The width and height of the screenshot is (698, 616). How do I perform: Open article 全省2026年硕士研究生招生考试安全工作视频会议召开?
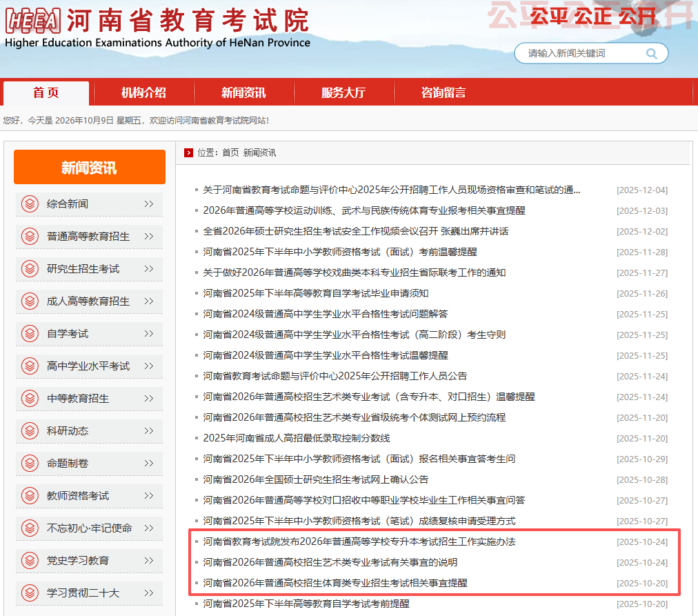click(356, 231)
